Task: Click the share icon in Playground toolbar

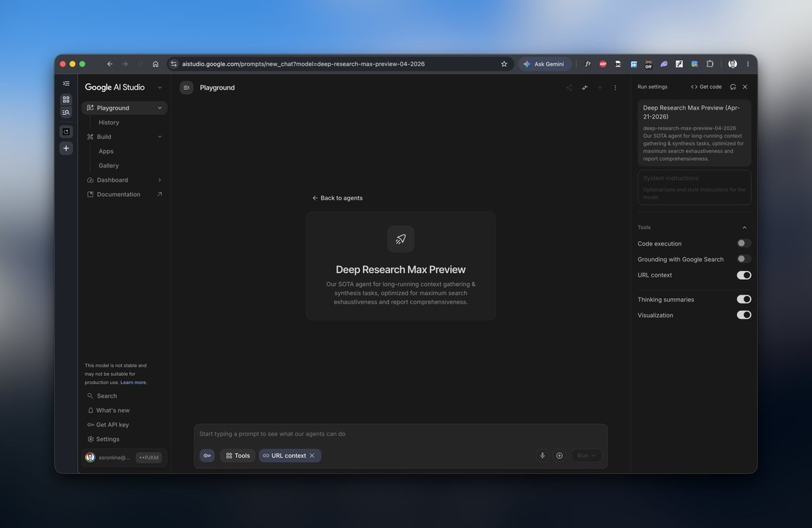Action: (x=568, y=87)
